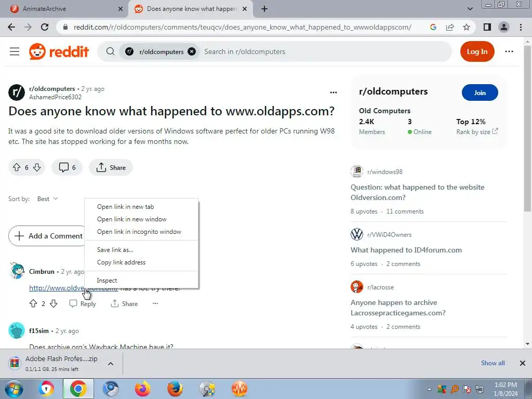Image resolution: width=532 pixels, height=399 pixels.
Task: Click Add a Comment button
Action: tap(47, 236)
